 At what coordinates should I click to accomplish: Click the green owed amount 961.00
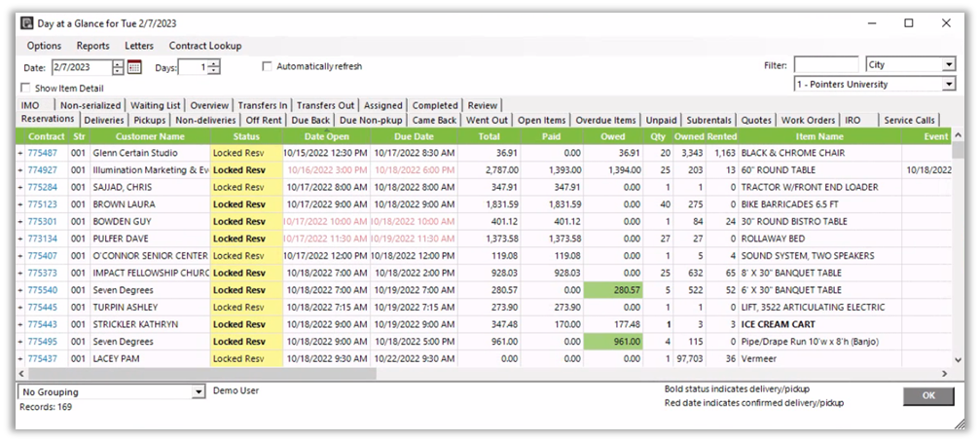click(614, 342)
